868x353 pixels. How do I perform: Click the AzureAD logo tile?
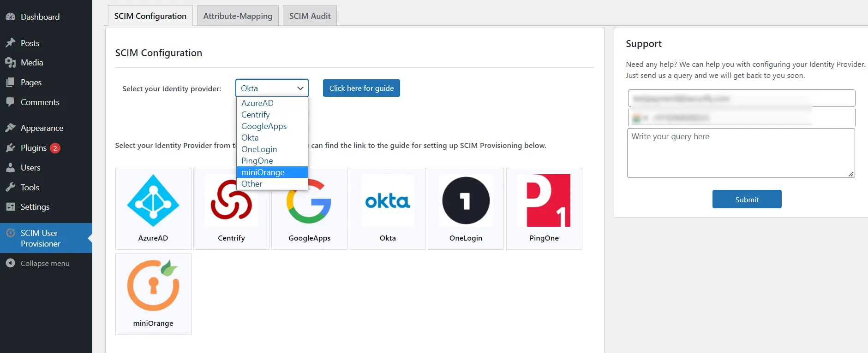153,209
